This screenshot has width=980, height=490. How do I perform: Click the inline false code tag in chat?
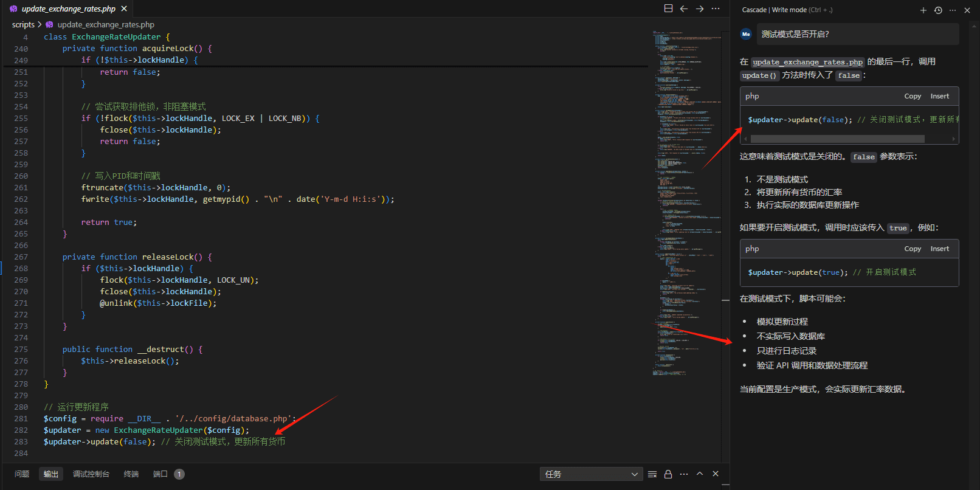click(x=863, y=157)
